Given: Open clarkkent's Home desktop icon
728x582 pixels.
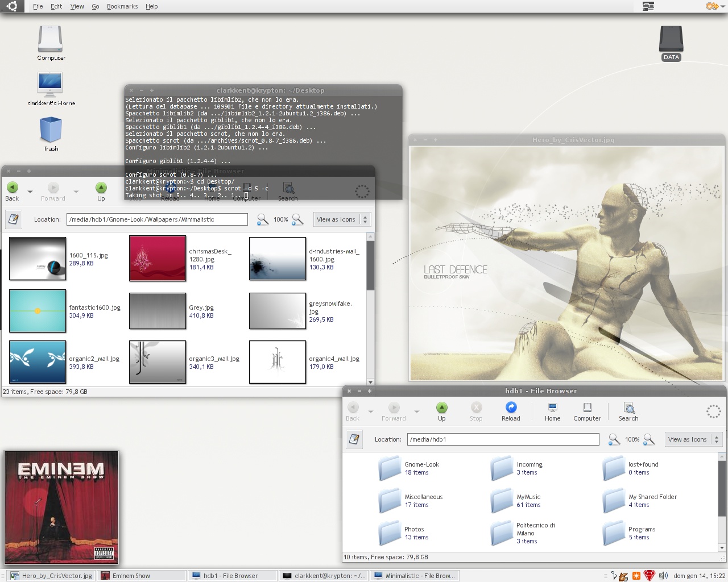Looking at the screenshot, I should click(51, 89).
